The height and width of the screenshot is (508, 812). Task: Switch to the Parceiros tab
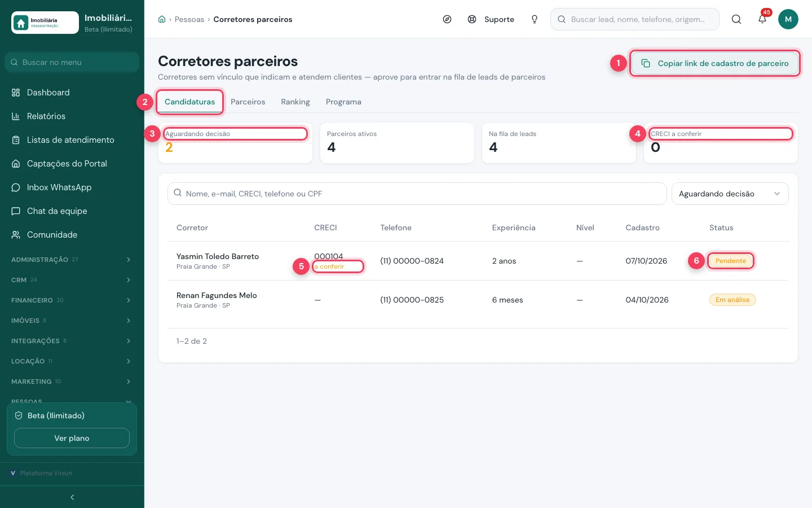248,102
